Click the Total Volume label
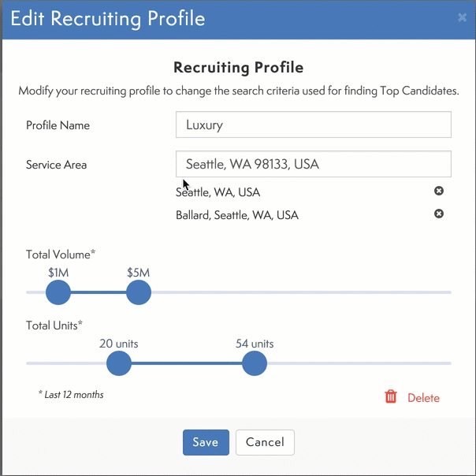The width and height of the screenshot is (476, 476). coord(61,255)
